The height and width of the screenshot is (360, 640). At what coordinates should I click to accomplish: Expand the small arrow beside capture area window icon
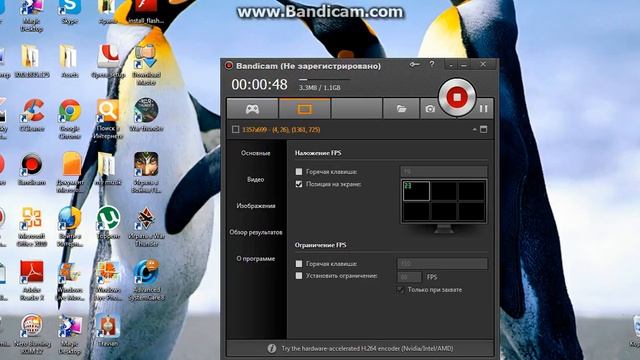coord(474,129)
